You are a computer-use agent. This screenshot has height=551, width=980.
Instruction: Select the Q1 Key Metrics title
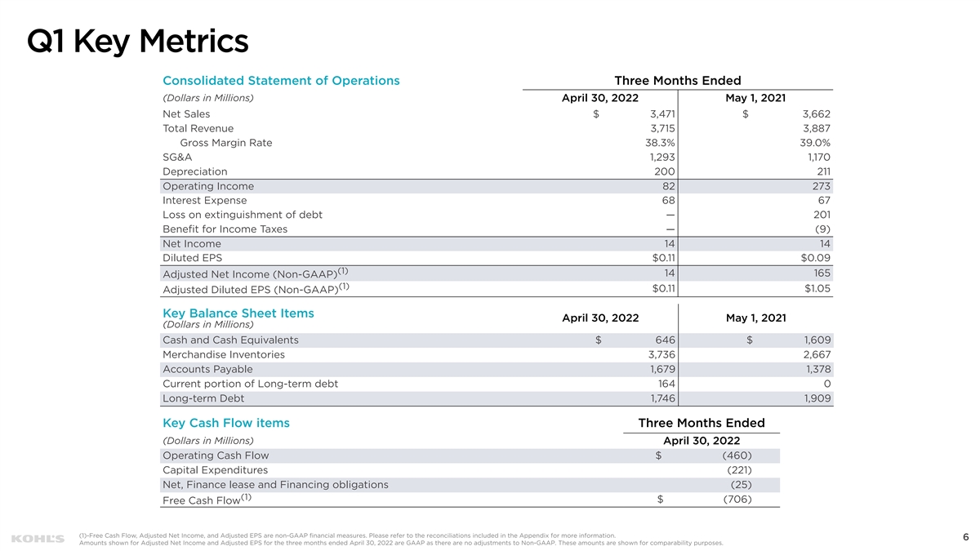pyautogui.click(x=137, y=40)
